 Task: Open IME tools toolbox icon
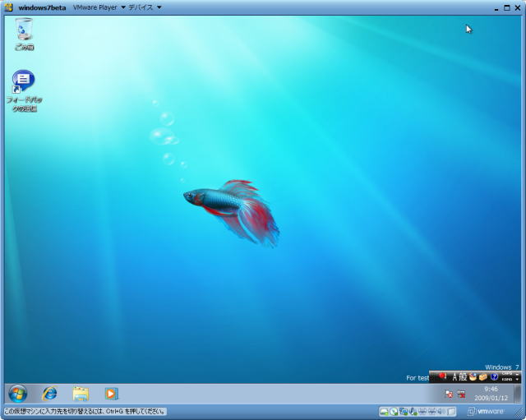(483, 376)
